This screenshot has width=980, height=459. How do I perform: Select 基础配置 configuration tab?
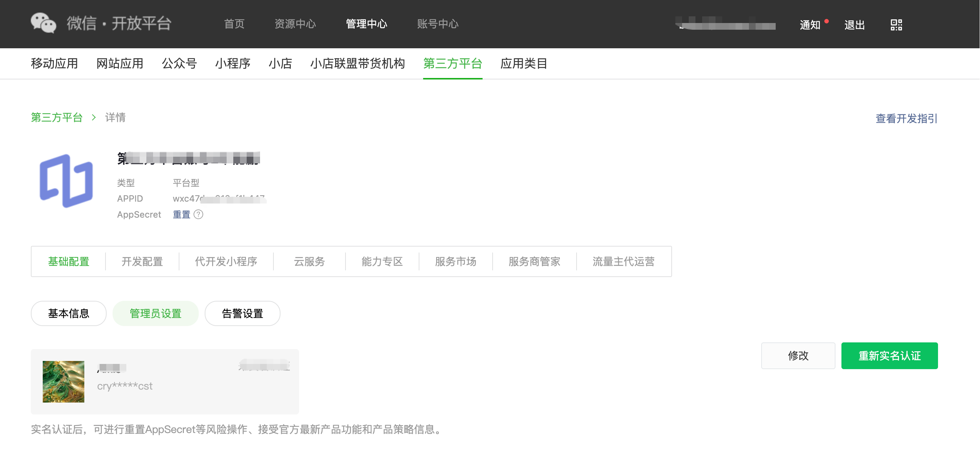pos(68,261)
